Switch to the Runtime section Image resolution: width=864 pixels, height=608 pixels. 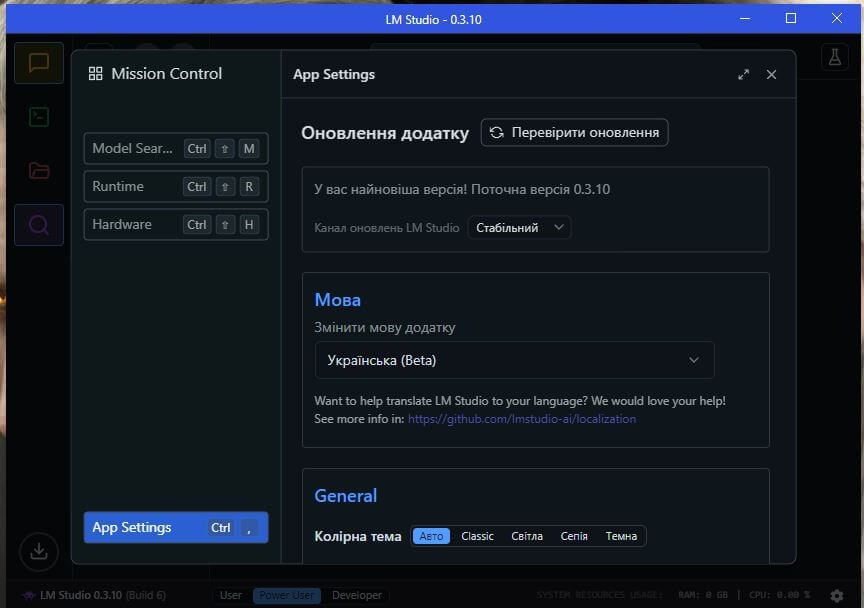coord(176,186)
